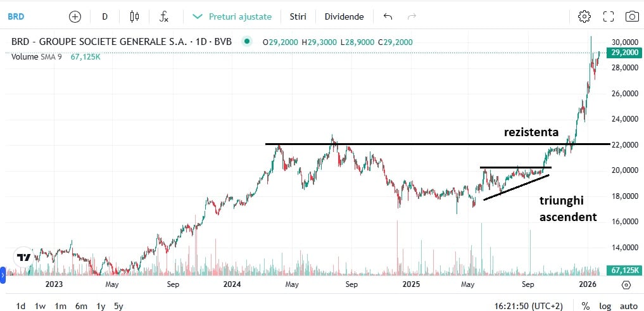The height and width of the screenshot is (311, 644).
Task: Expand the Preturi ajustate dropdown
Action: 232,16
